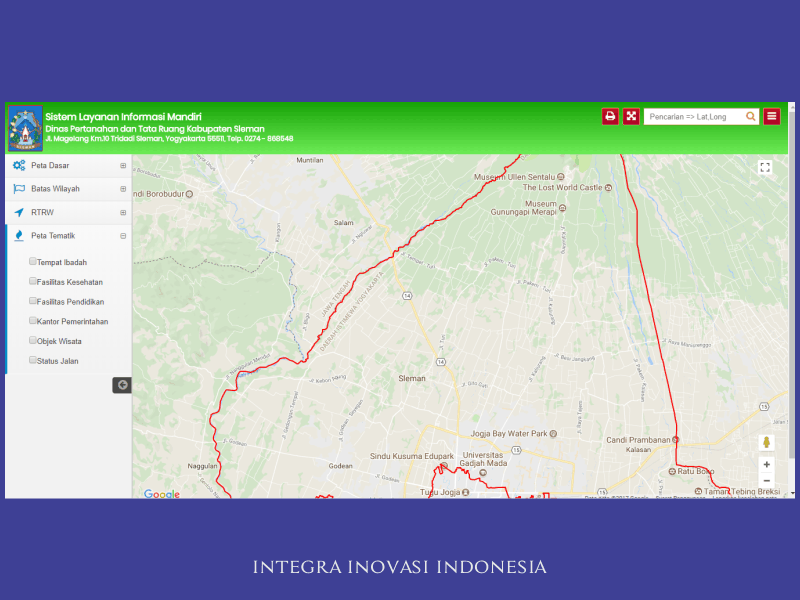Collapse the sidebar with arrow button
The image size is (800, 600).
(x=122, y=385)
